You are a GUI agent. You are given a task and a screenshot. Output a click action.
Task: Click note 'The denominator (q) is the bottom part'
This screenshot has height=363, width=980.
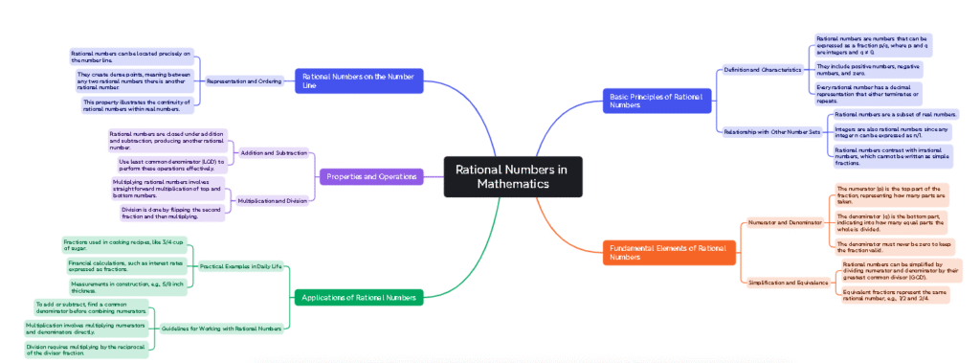click(x=891, y=222)
